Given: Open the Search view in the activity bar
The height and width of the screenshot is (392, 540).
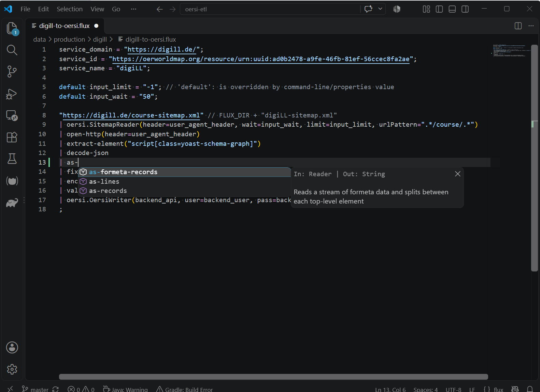Looking at the screenshot, I should click(x=12, y=50).
